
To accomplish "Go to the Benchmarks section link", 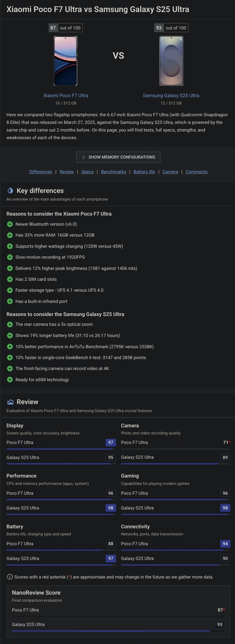I will 114,172.
